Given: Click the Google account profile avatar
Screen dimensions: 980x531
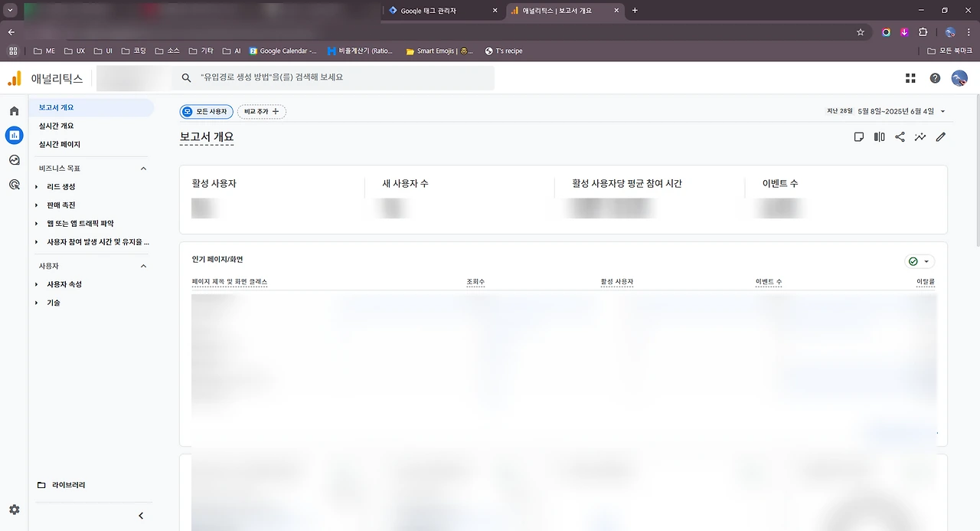Looking at the screenshot, I should click(x=959, y=77).
